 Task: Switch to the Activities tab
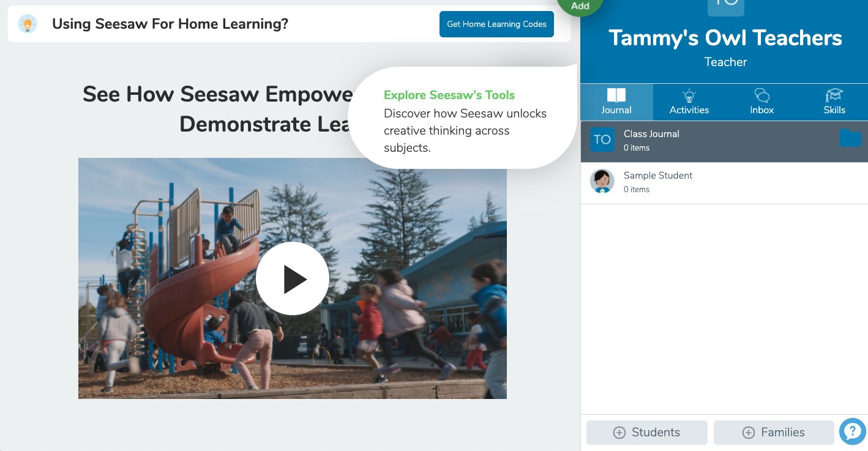(x=689, y=102)
